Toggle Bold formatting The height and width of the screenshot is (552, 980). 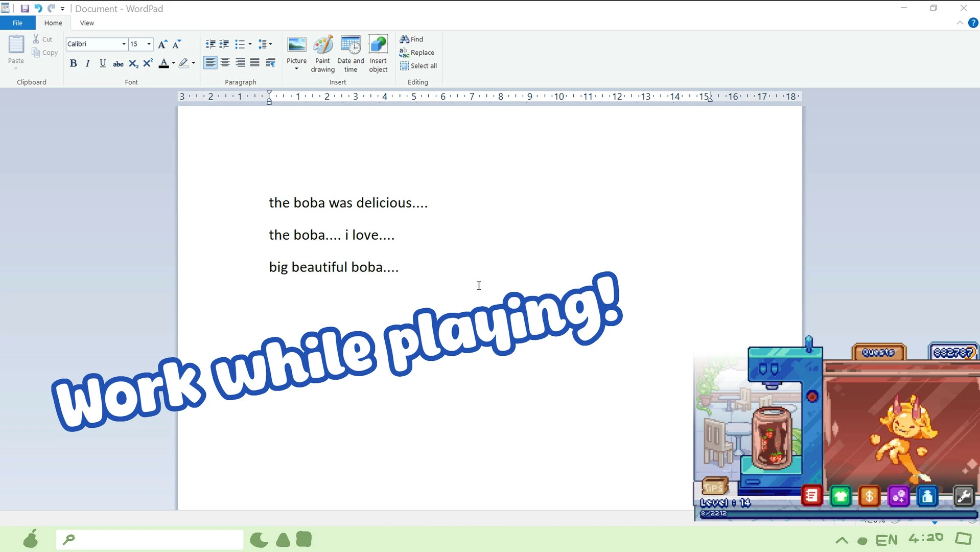coord(73,63)
